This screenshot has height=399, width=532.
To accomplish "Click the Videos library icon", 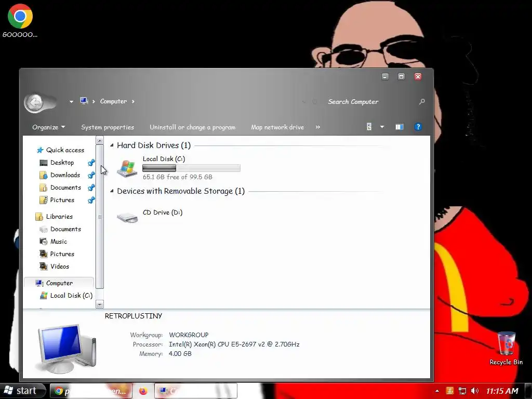I will (x=44, y=267).
